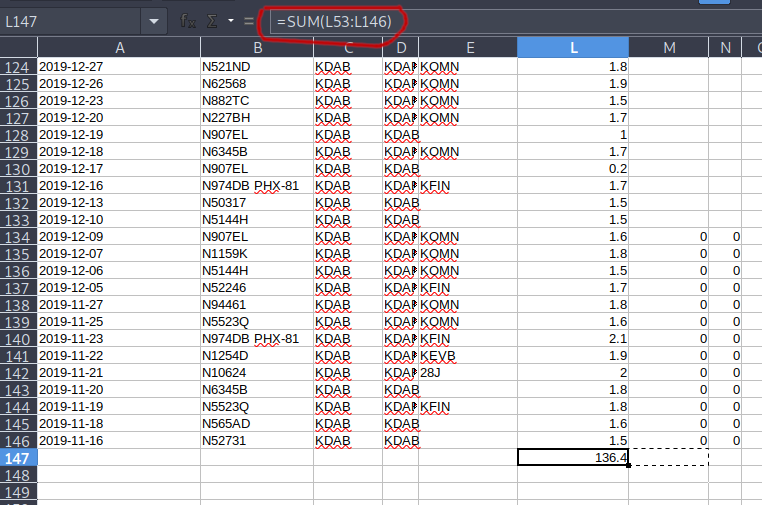Click the equals Formula icon
The image size is (762, 505).
[248, 21]
